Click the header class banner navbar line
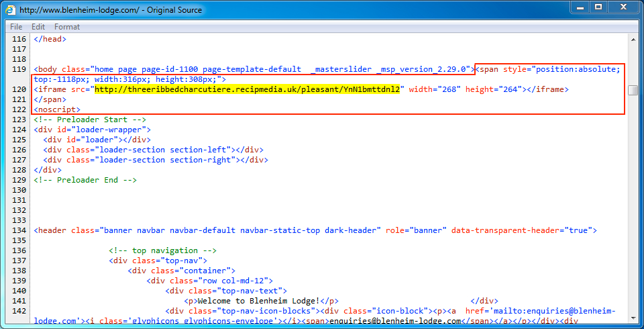The width and height of the screenshot is (644, 329). click(x=315, y=230)
